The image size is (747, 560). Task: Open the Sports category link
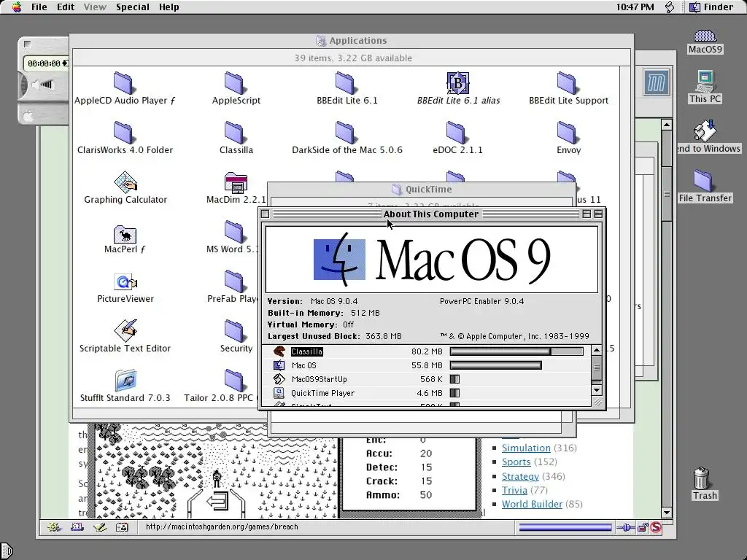pos(516,462)
